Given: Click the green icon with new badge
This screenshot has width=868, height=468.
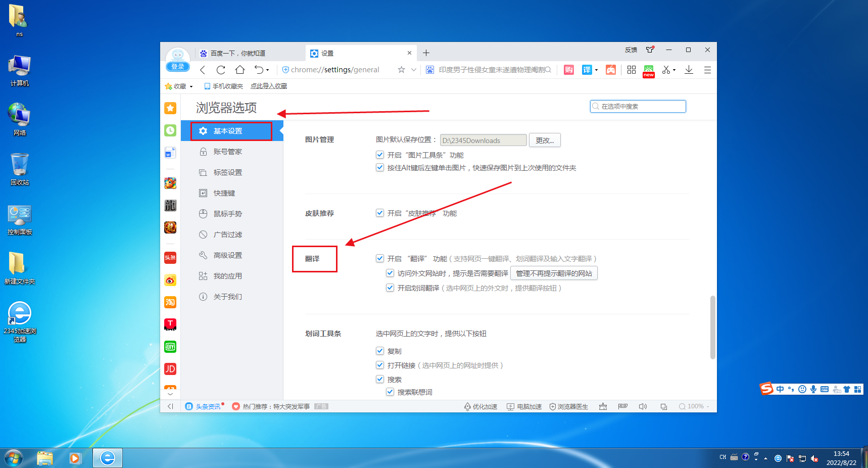Looking at the screenshot, I should [649, 71].
